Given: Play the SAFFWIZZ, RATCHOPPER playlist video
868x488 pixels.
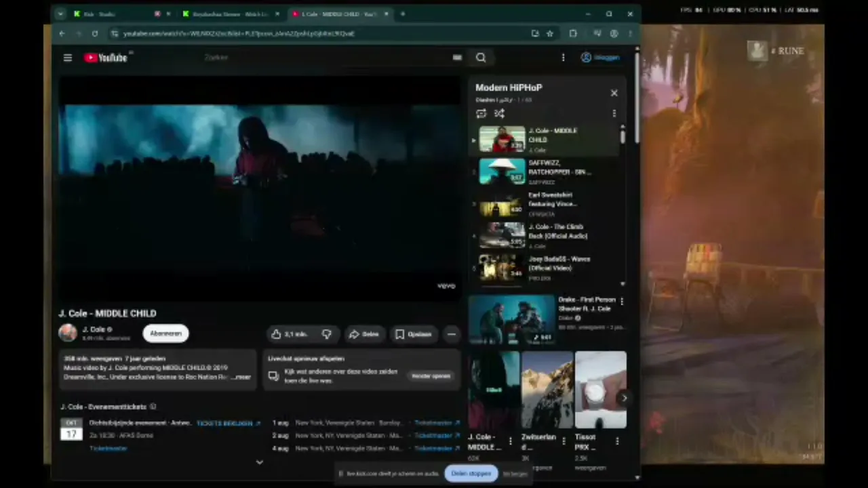Looking at the screenshot, I should point(544,171).
